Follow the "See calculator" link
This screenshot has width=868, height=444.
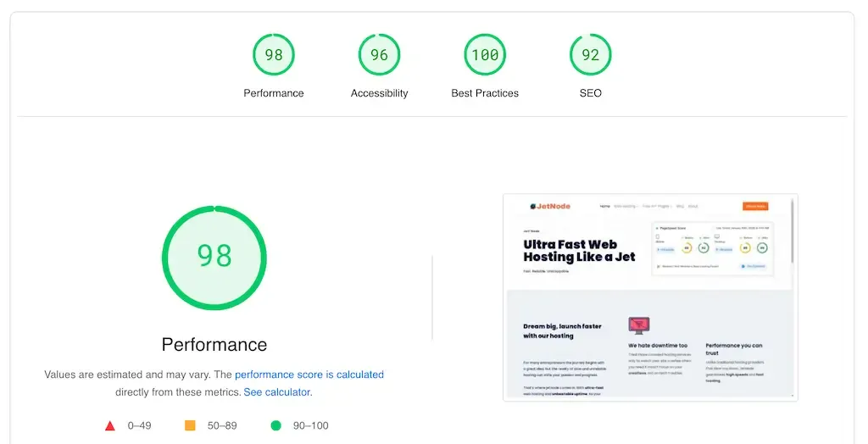pos(276,392)
